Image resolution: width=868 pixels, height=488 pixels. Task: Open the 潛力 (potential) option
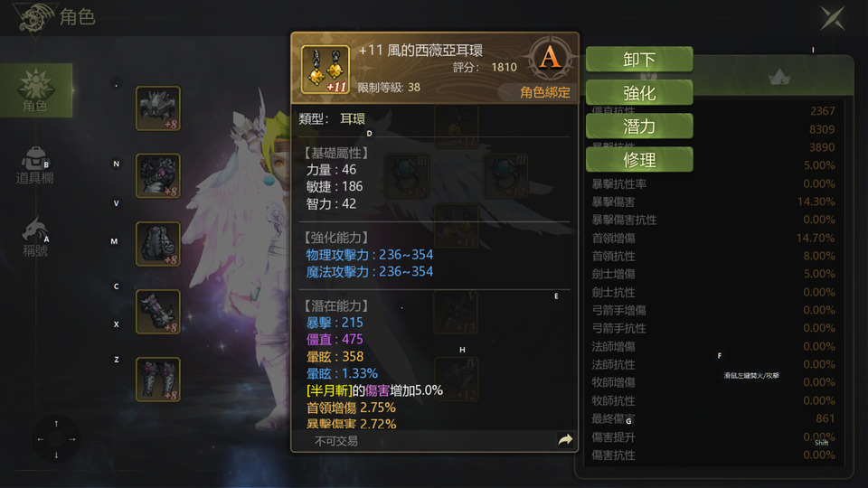[x=639, y=127]
